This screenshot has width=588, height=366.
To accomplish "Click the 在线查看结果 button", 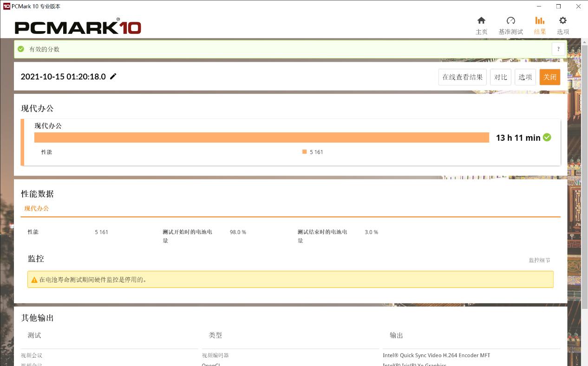I will [462, 77].
